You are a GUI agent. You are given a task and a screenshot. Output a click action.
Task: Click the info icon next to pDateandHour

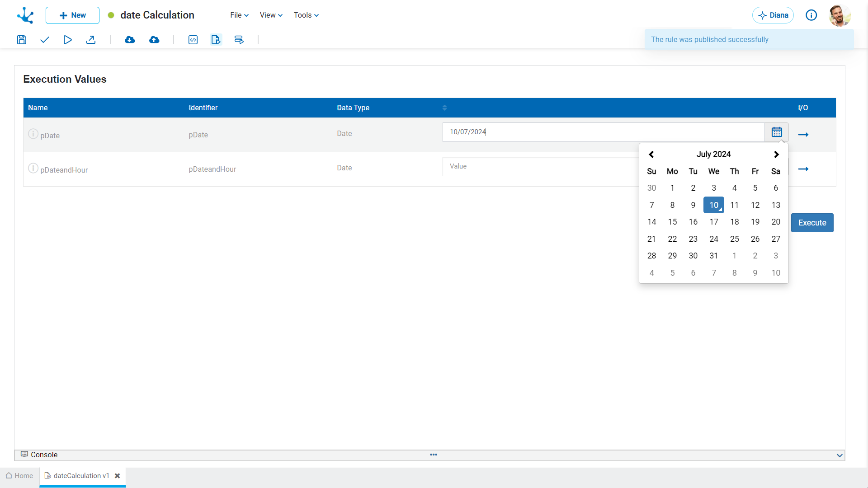pos(33,168)
